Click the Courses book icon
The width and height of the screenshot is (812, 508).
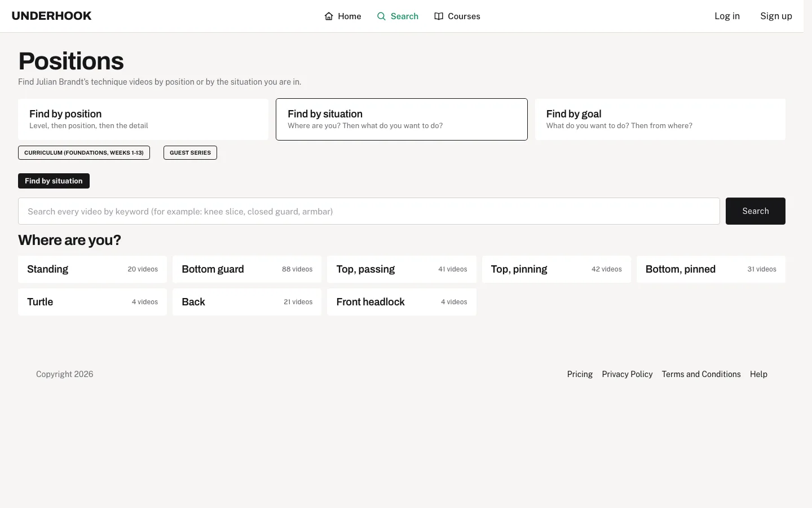coord(439,16)
